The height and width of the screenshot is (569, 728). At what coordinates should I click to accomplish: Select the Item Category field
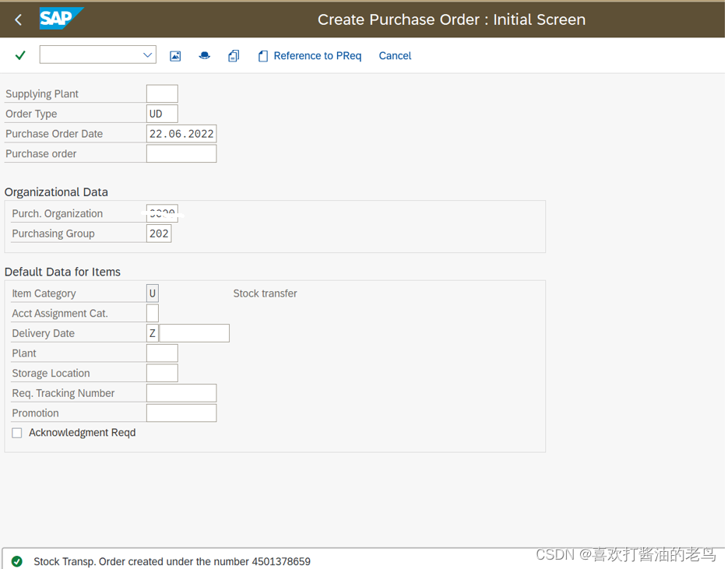click(153, 293)
